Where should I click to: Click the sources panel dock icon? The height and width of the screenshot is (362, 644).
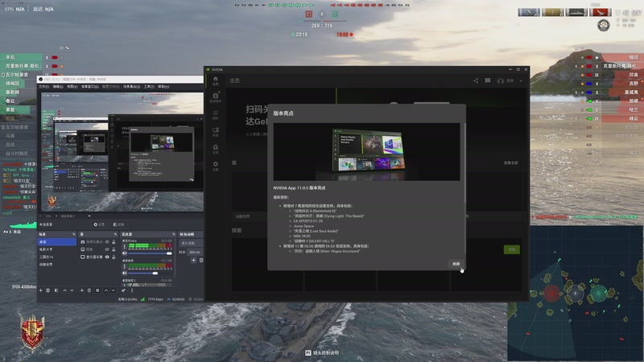(115, 234)
